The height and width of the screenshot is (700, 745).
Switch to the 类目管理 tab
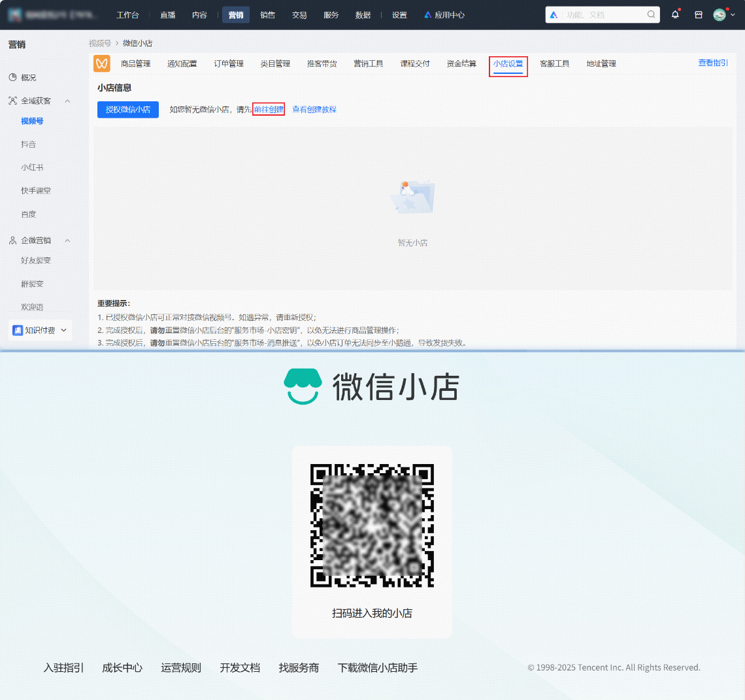[x=275, y=63]
